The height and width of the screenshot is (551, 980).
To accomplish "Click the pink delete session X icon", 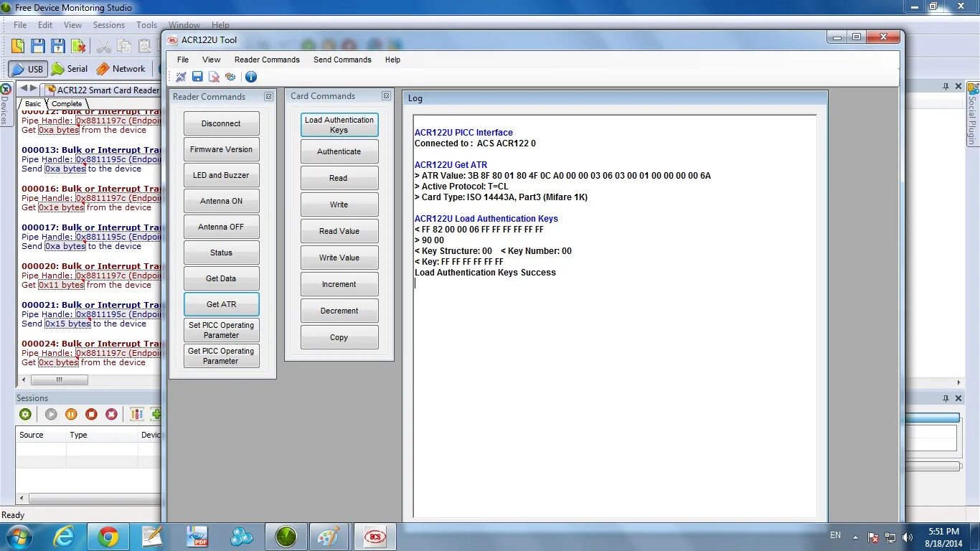I will click(x=111, y=414).
